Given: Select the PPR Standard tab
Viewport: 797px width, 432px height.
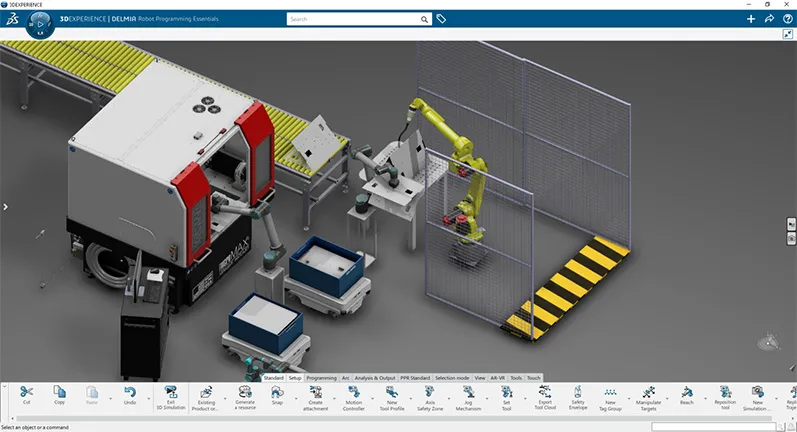Looking at the screenshot, I should click(415, 378).
